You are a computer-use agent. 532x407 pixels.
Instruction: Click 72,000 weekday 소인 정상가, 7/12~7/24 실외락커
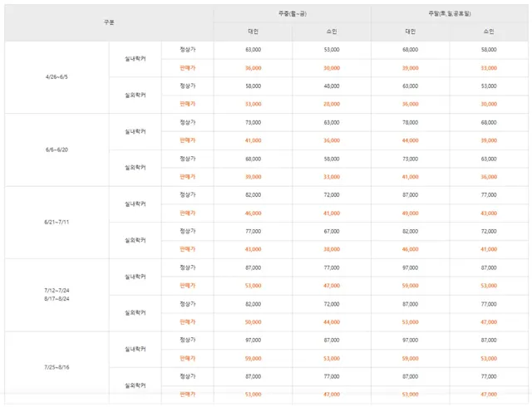(x=332, y=304)
